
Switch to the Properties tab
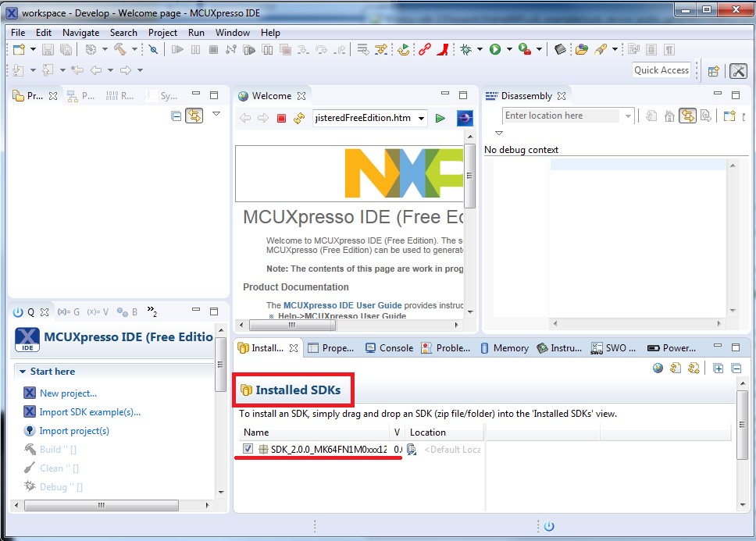(331, 348)
